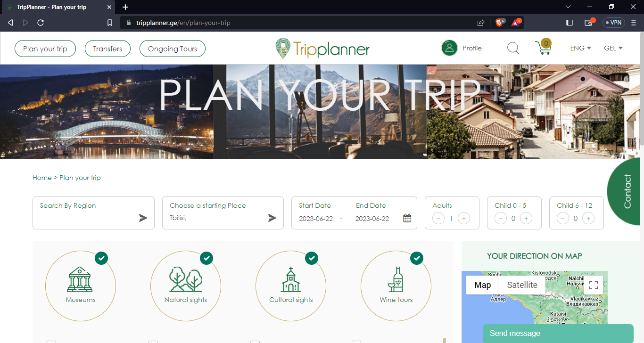This screenshot has height=343, width=644.
Task: Open the GEL currency dropdown
Action: coord(613,48)
